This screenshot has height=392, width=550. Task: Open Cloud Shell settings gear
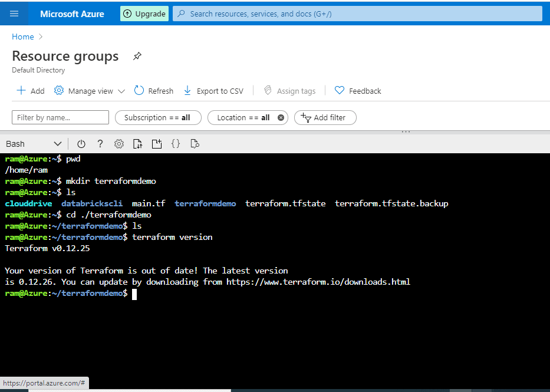(x=119, y=144)
